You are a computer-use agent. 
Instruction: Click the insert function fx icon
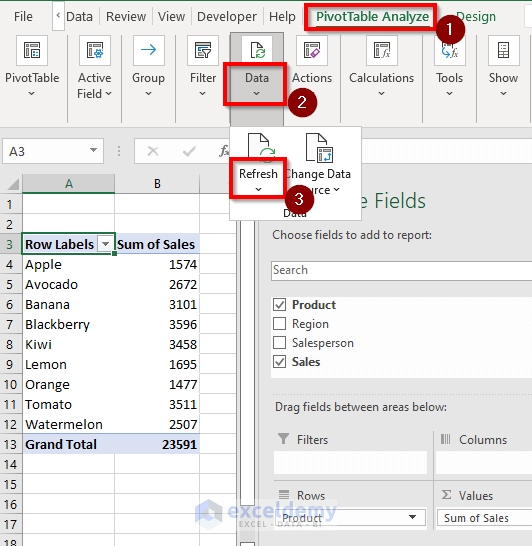[x=224, y=151]
